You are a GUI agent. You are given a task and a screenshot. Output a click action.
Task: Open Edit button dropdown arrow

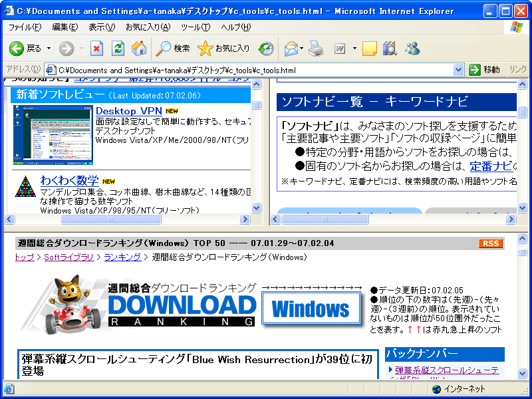[354, 49]
